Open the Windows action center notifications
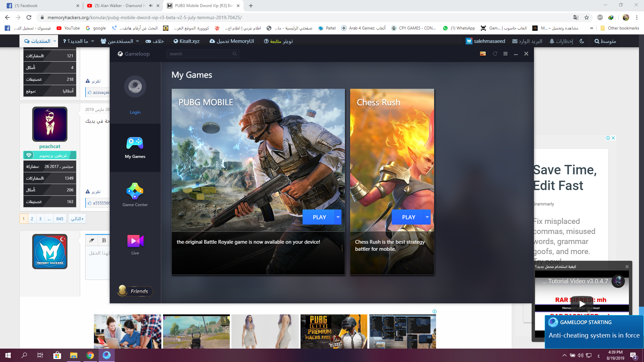Image resolution: width=644 pixels, height=362 pixels. (634, 355)
